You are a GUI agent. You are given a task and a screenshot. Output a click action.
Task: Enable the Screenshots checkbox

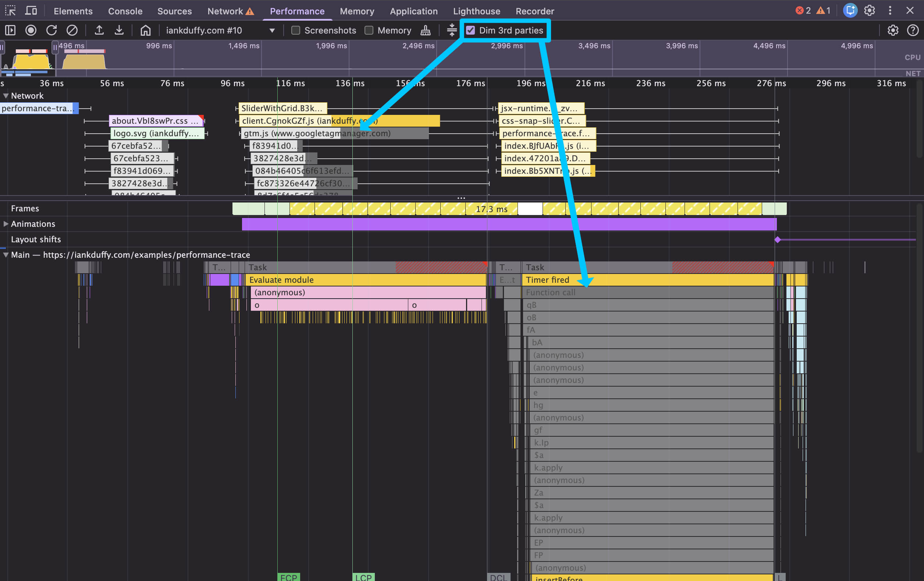coord(295,30)
